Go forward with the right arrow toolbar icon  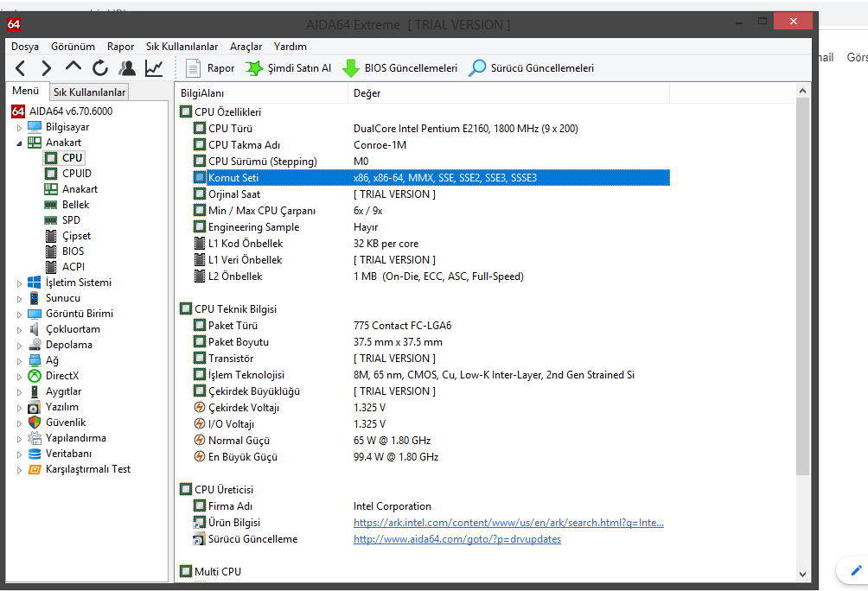point(47,68)
